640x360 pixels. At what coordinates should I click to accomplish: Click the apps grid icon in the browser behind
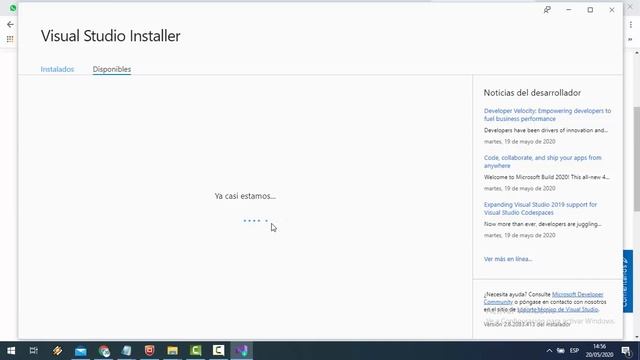(10, 39)
